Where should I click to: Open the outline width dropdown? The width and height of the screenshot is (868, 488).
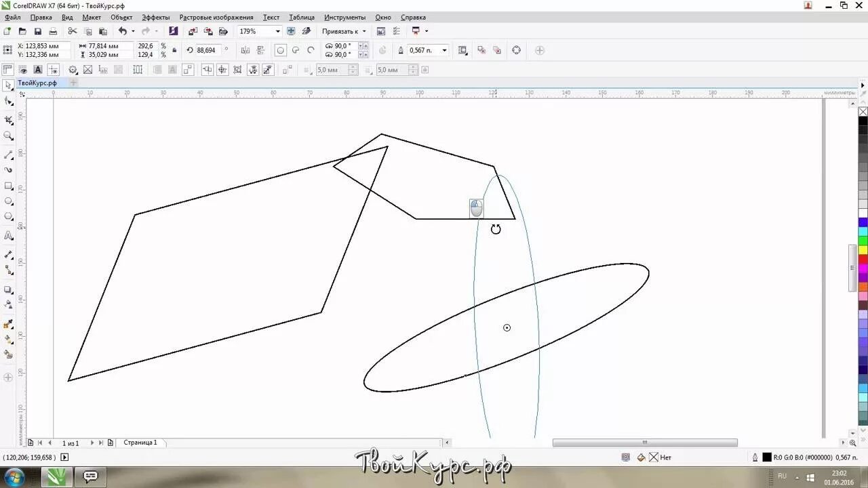(444, 49)
